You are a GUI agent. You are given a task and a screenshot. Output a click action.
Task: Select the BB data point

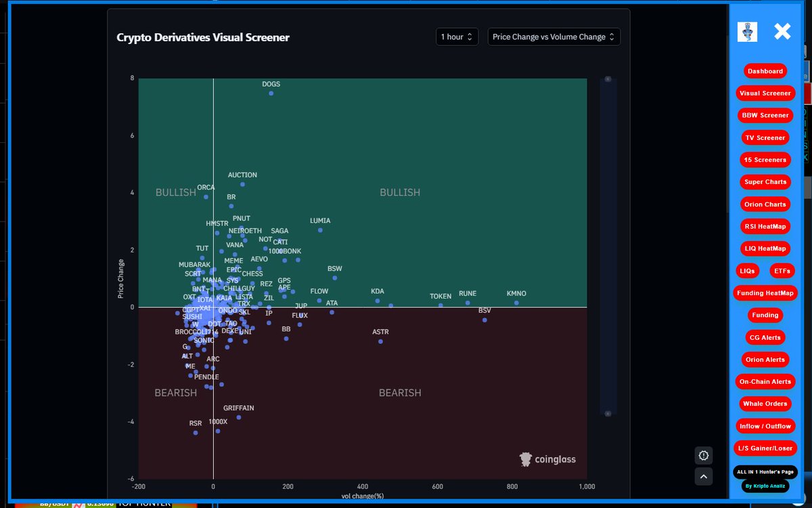coord(286,338)
